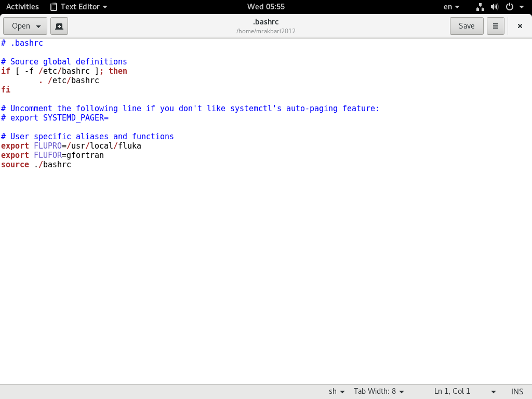Click the volume speaker icon
532x399 pixels.
495,7
